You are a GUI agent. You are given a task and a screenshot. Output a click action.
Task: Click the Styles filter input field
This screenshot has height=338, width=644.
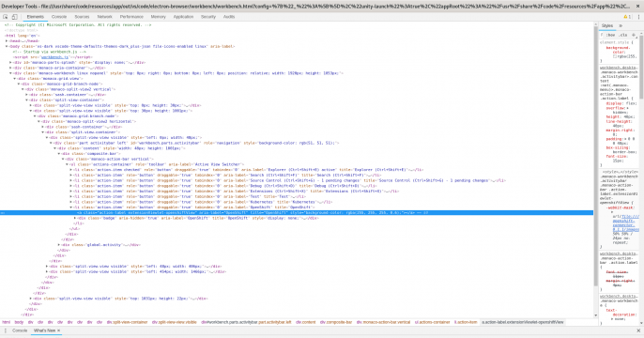[602, 36]
